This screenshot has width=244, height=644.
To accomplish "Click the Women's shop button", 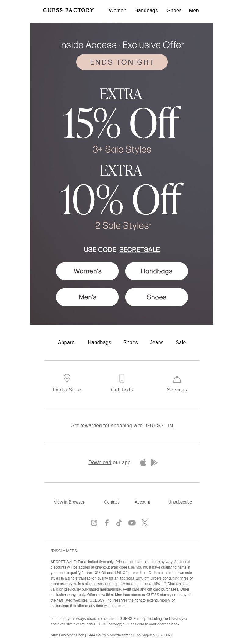I will pos(87,271).
